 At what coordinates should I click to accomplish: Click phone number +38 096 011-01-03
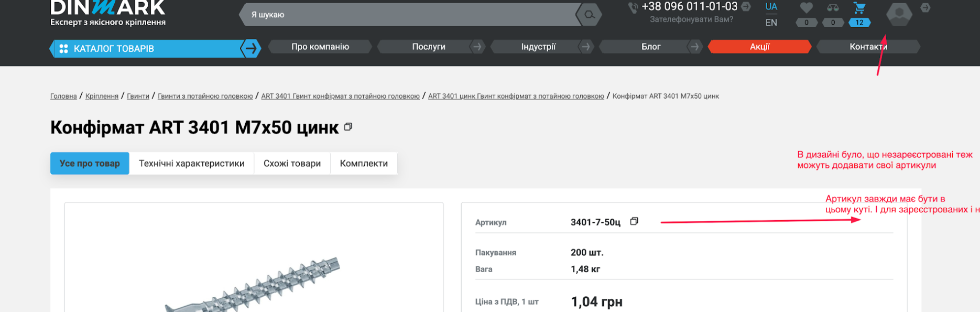(x=690, y=7)
